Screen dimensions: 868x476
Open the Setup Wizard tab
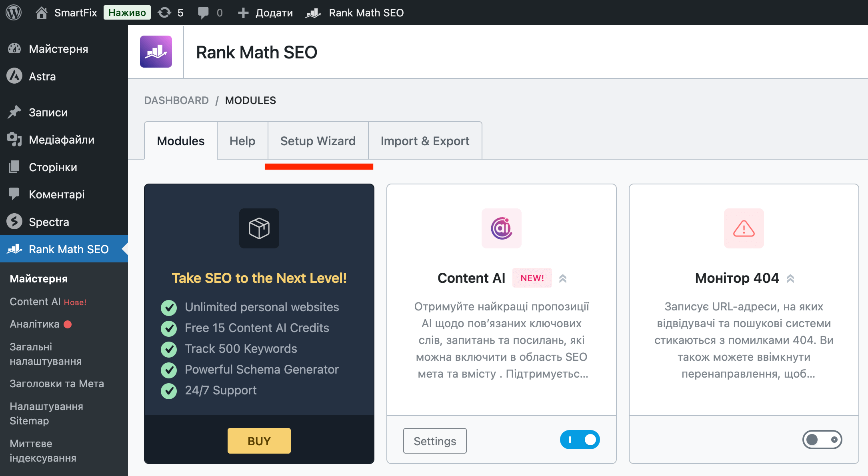coord(318,141)
